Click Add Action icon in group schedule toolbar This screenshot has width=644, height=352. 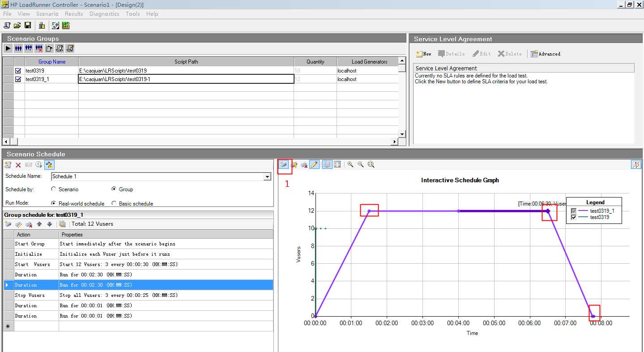pyautogui.click(x=8, y=224)
